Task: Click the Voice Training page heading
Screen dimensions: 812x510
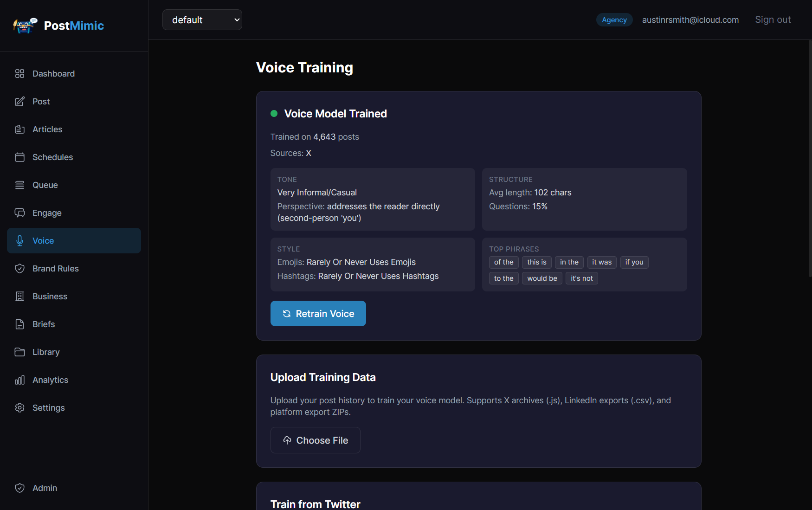Action: click(x=304, y=68)
